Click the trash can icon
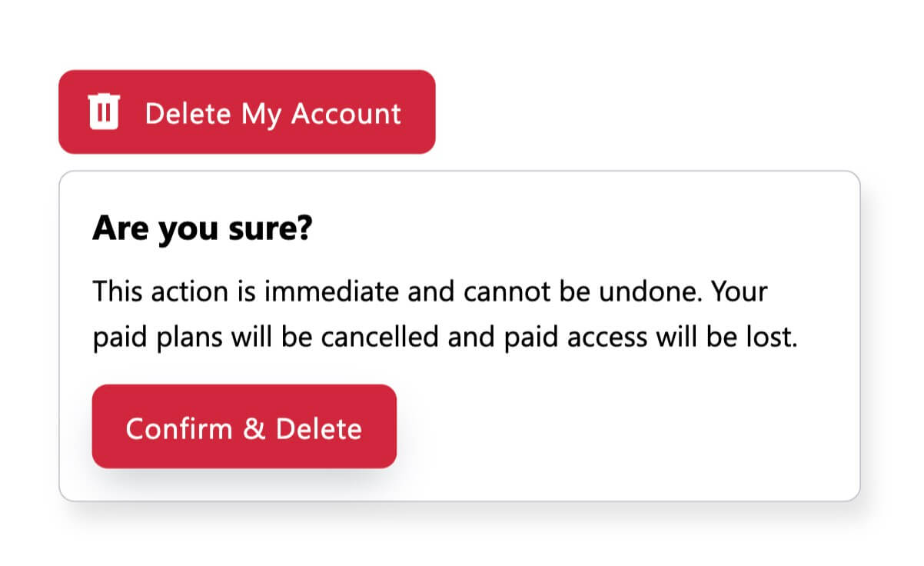The height and width of the screenshot is (566, 924). click(x=104, y=112)
